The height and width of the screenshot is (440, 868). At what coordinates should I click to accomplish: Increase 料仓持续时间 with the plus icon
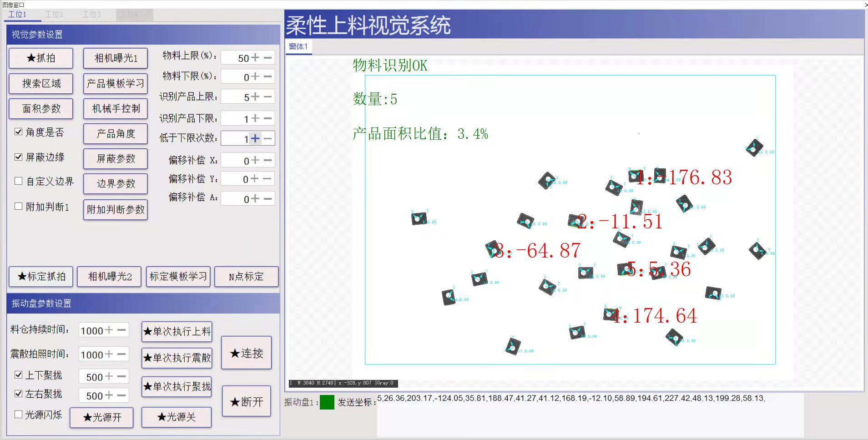109,330
